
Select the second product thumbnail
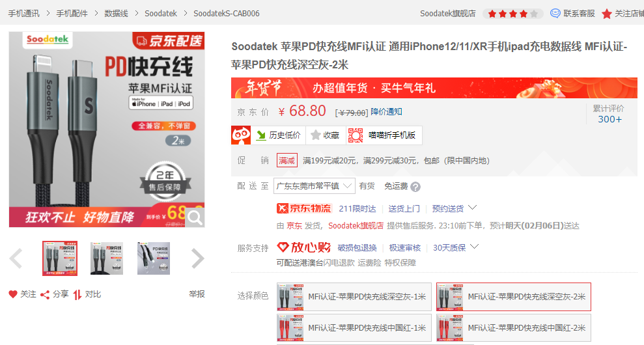107,258
